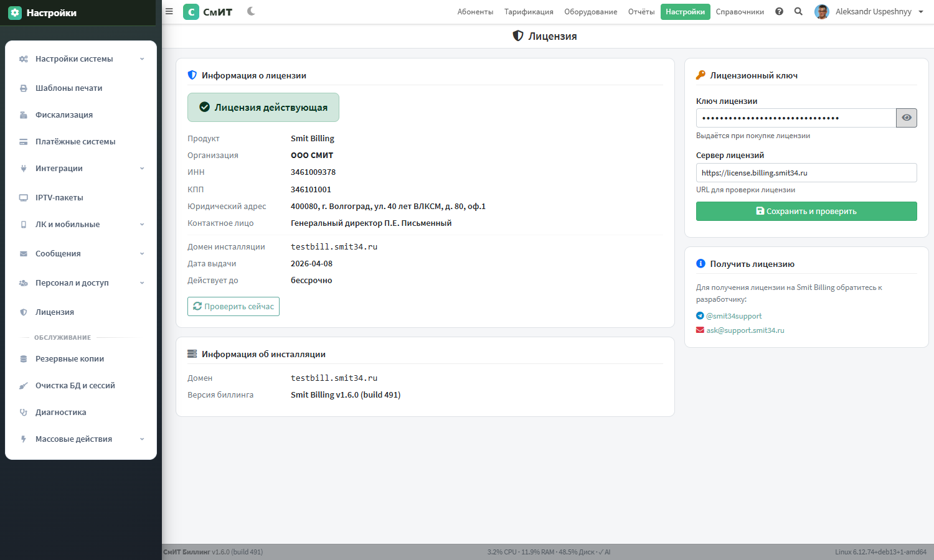Image resolution: width=934 pixels, height=560 pixels.
Task: Click the testbill.smit34.ru installation domain value
Action: pos(334,378)
